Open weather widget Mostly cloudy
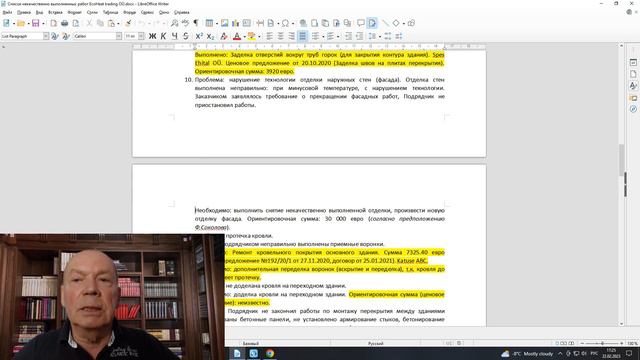The height and width of the screenshot is (360, 640). click(x=527, y=353)
